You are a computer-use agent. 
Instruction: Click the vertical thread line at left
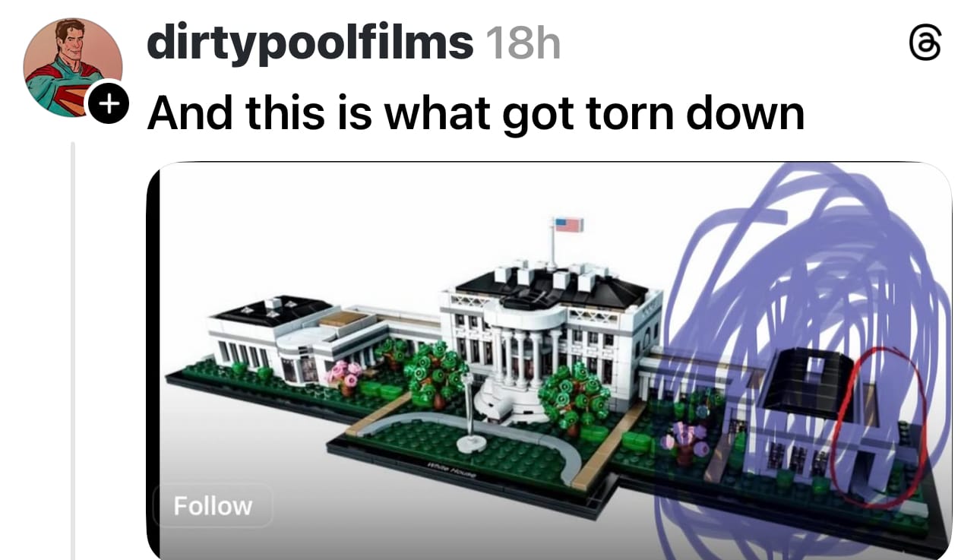pos(74,350)
